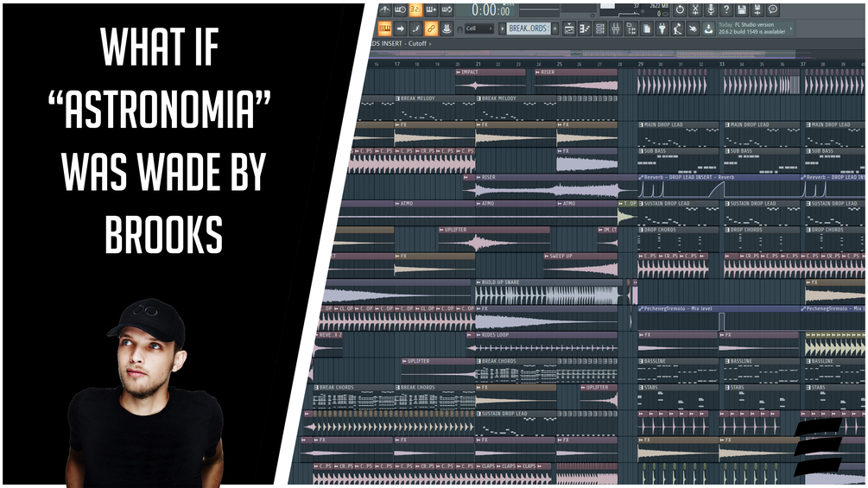Viewport: 868px width, 488px height.
Task: Click the 0:00:00 time display
Action: (491, 10)
